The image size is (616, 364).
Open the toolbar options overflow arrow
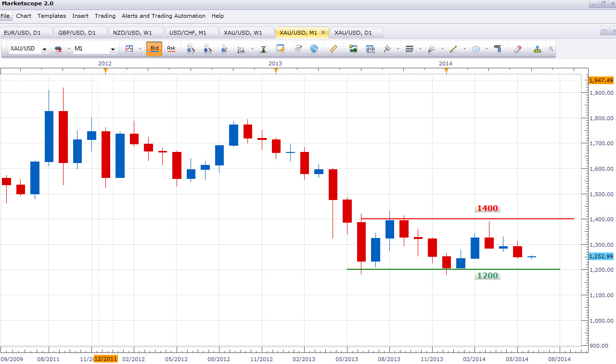click(551, 49)
